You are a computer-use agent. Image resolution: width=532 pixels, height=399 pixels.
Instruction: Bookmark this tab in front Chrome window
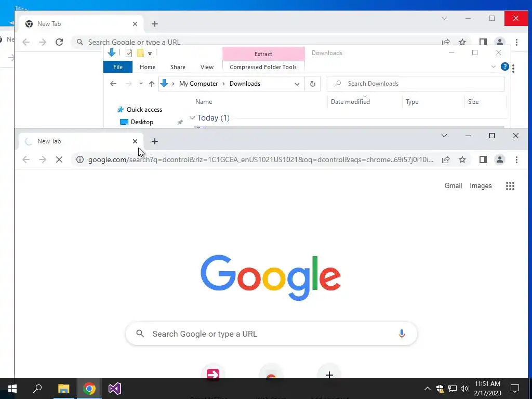pyautogui.click(x=462, y=159)
